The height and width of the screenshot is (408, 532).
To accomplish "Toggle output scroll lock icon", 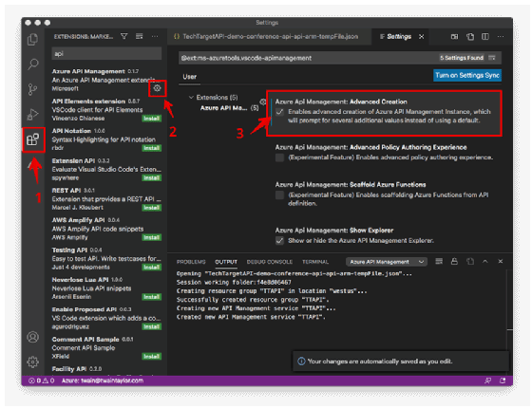I will point(454,261).
